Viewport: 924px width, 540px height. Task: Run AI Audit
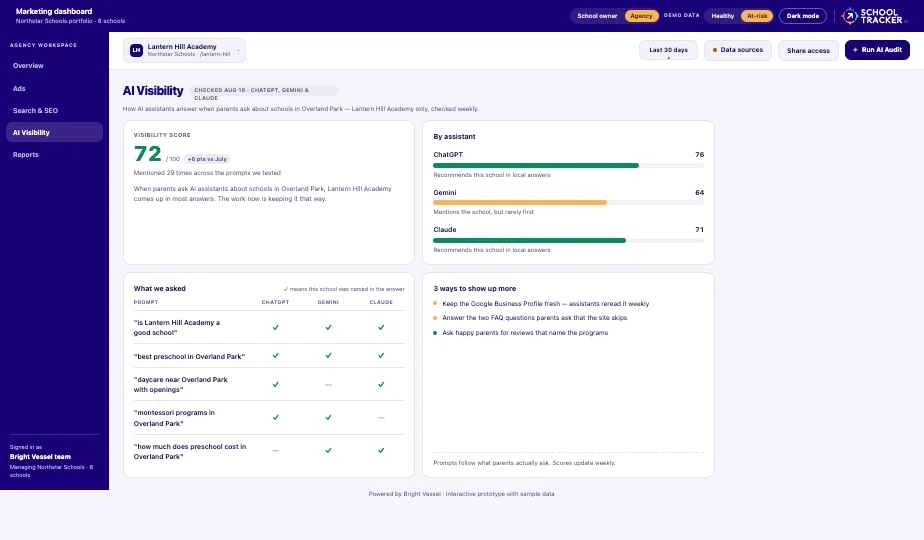point(877,50)
